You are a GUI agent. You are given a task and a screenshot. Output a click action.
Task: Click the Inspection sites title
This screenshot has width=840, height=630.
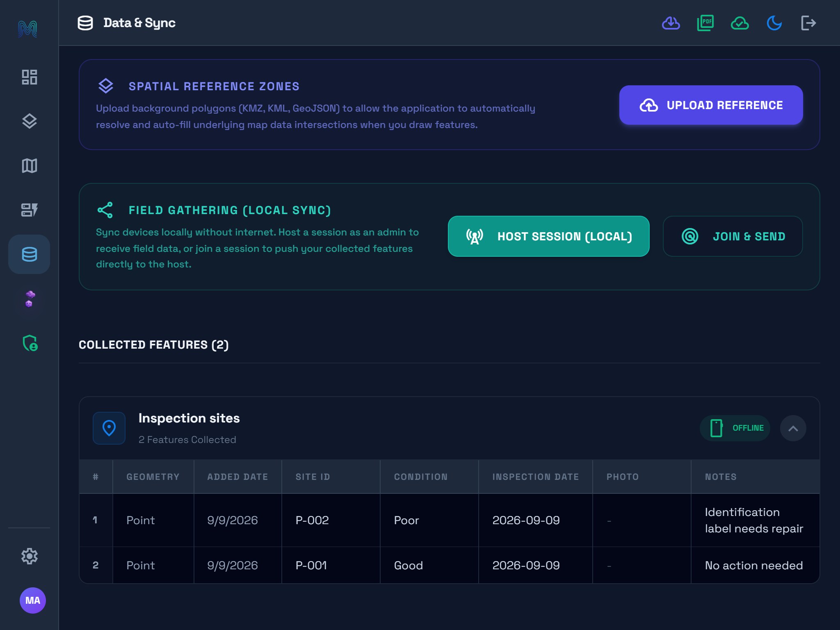tap(189, 418)
